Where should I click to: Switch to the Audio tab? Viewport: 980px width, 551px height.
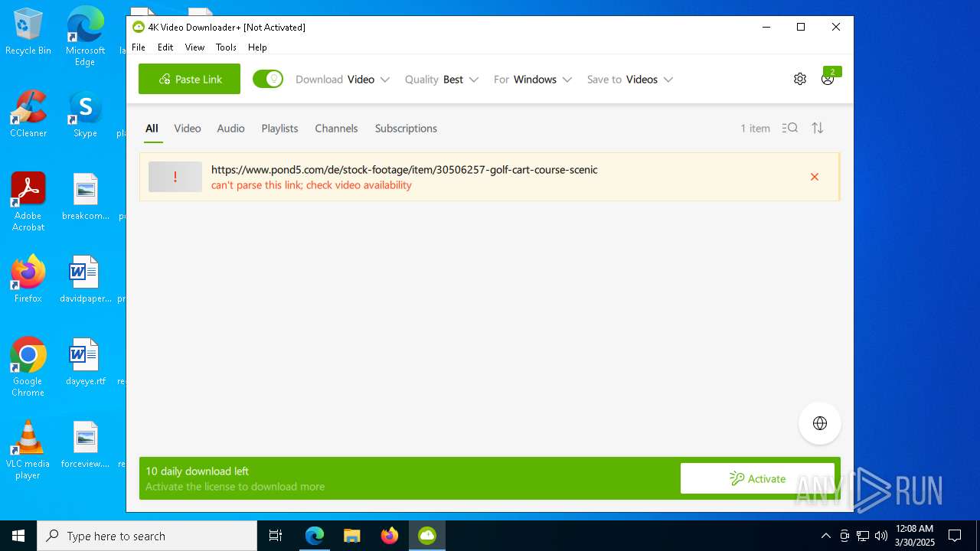(230, 129)
